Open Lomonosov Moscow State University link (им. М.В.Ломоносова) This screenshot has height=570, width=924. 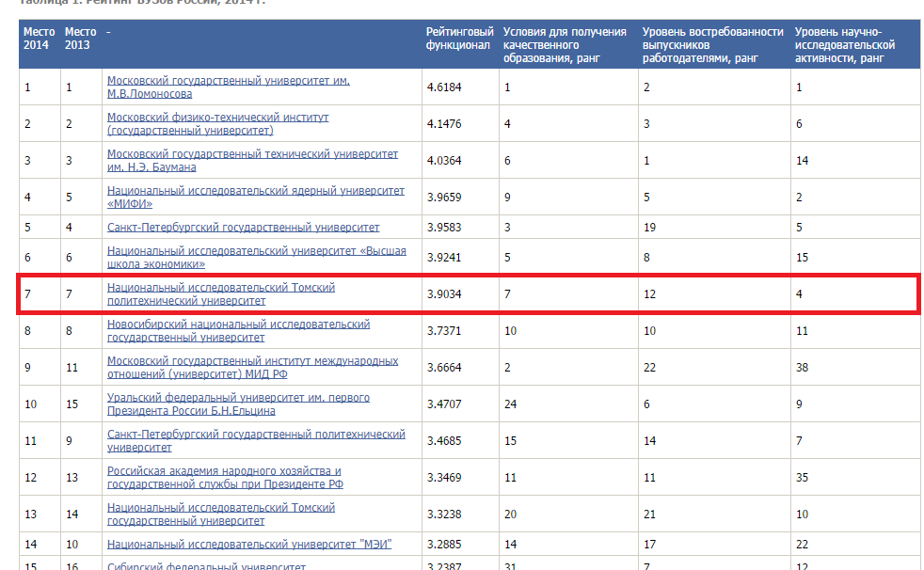point(228,87)
